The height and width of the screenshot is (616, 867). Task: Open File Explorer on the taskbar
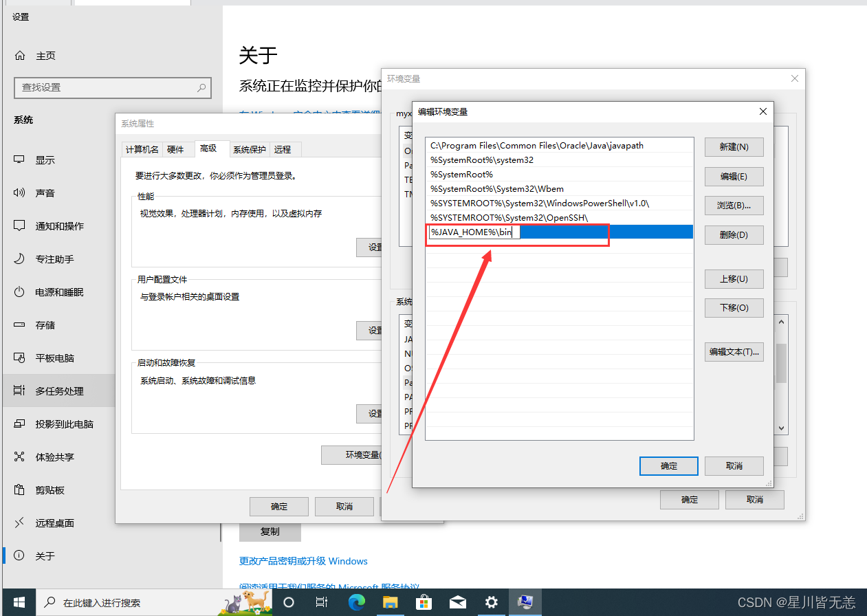(x=390, y=602)
